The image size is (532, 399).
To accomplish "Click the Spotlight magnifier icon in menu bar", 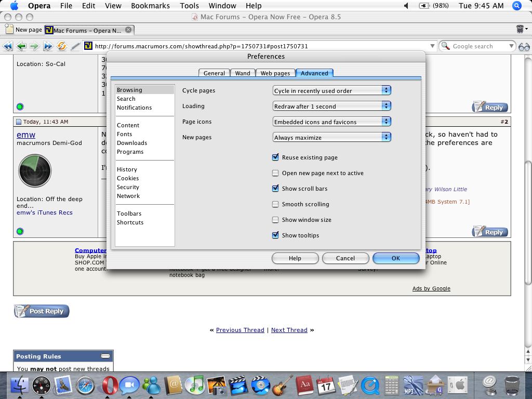I will pyautogui.click(x=517, y=5).
